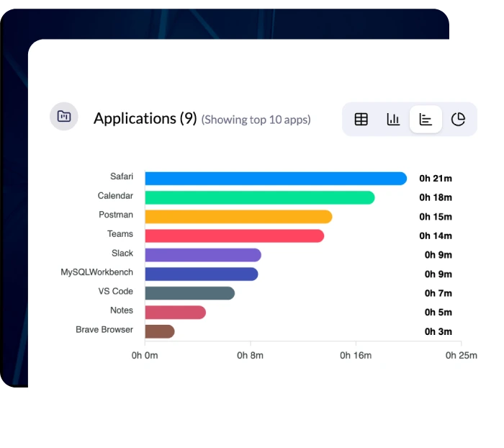
Task: Select horizontal bar chart view
Action: 426,120
